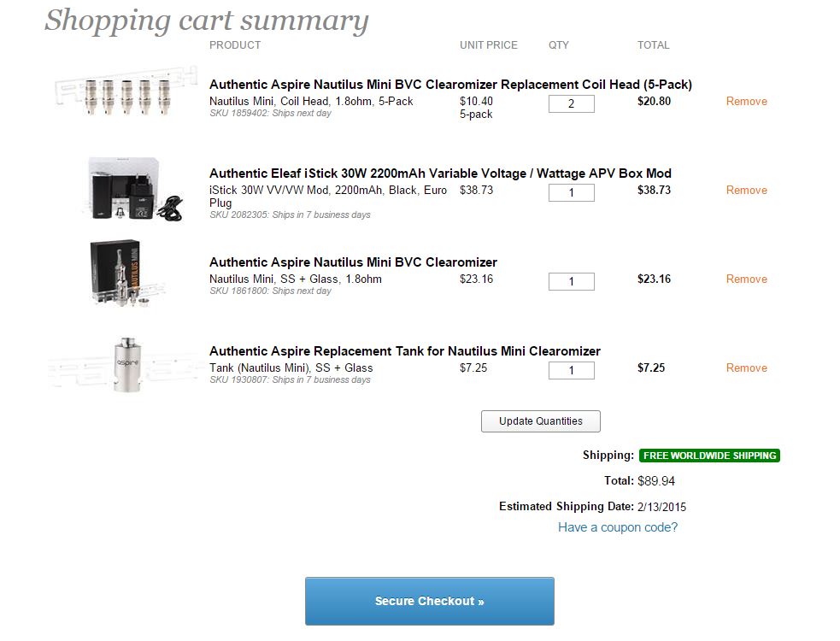The height and width of the screenshot is (641, 840).
Task: Open the Eleaf iStick 30W product title
Action: 440,173
